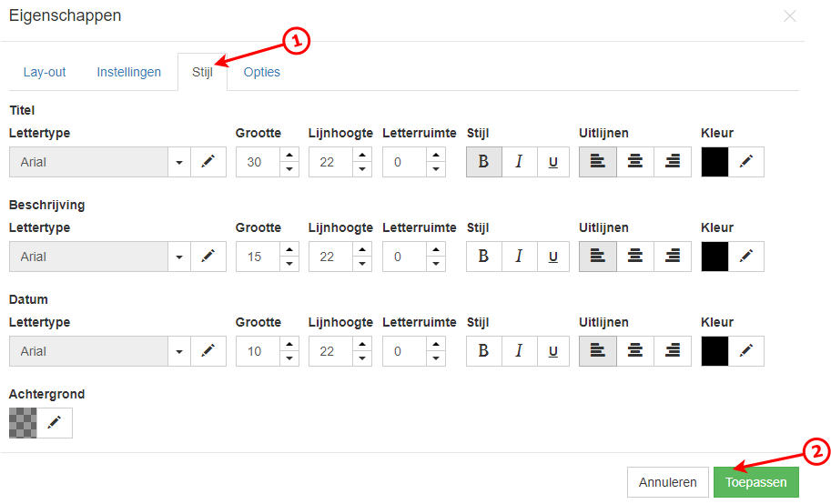The height and width of the screenshot is (504, 831).
Task: Edit Beschrijving text color with pencil icon
Action: coord(746,257)
